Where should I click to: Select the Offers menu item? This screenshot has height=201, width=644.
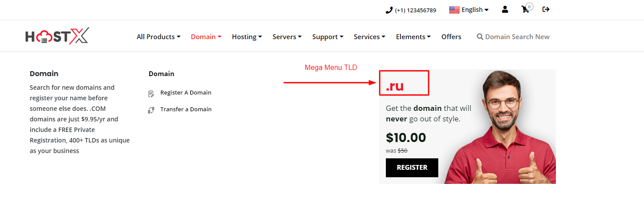tap(451, 37)
